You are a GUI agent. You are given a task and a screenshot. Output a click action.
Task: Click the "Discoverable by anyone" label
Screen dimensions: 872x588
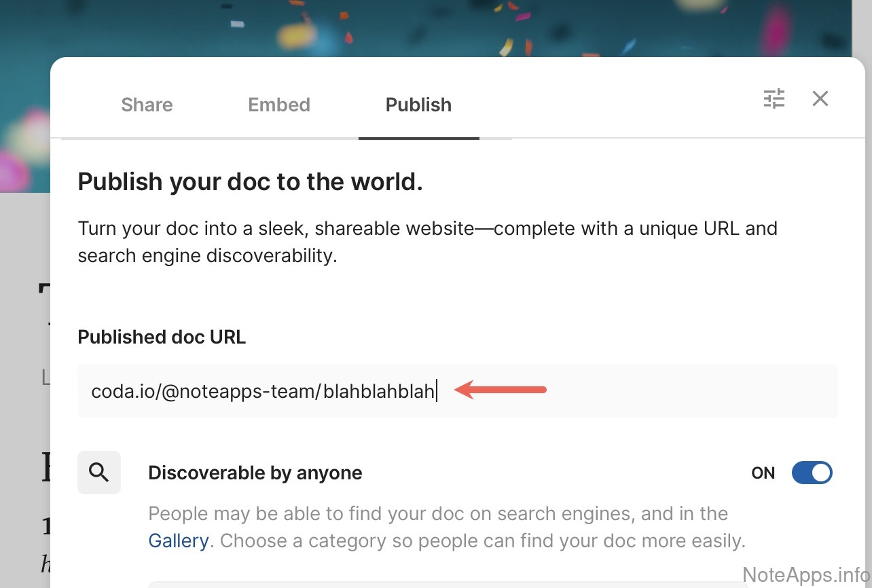tap(255, 473)
